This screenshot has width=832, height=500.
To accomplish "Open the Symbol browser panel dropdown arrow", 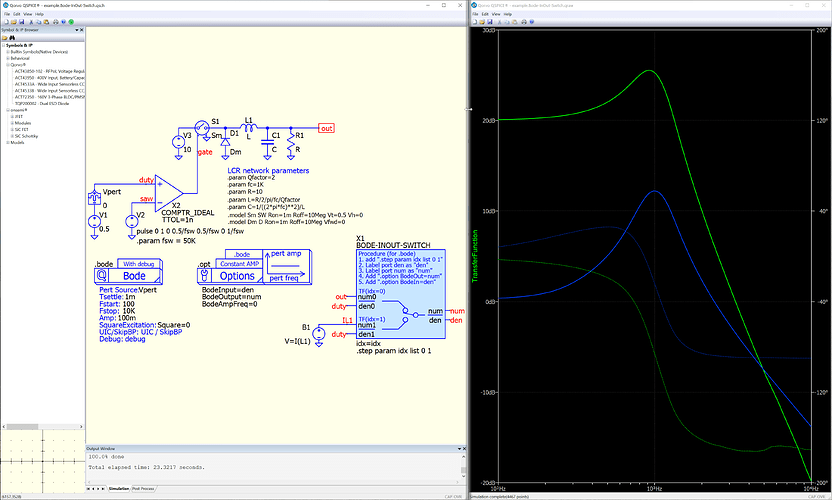I will point(77,30).
